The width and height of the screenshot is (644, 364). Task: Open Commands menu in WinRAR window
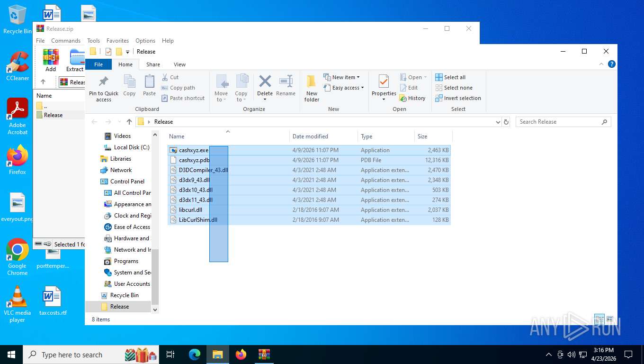(66, 41)
